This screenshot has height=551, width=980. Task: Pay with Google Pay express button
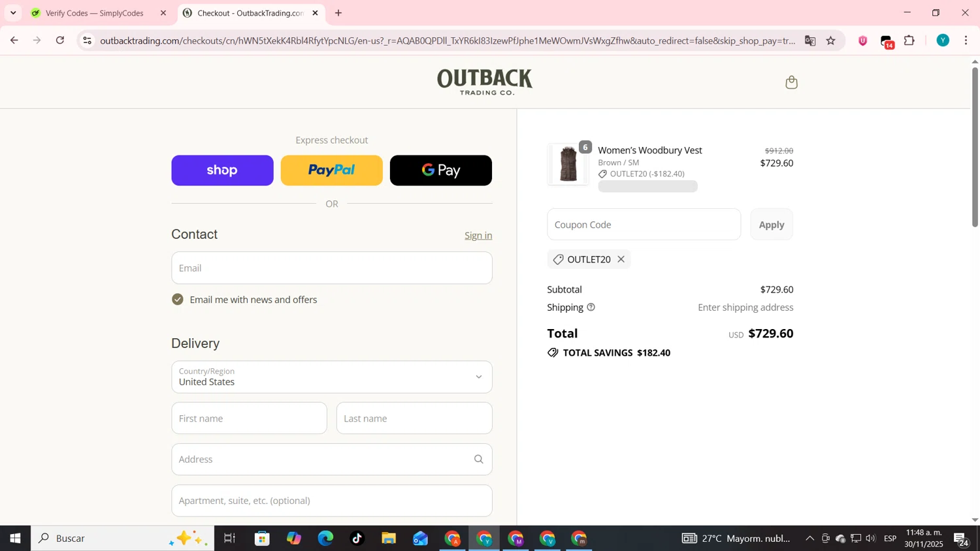tap(441, 170)
